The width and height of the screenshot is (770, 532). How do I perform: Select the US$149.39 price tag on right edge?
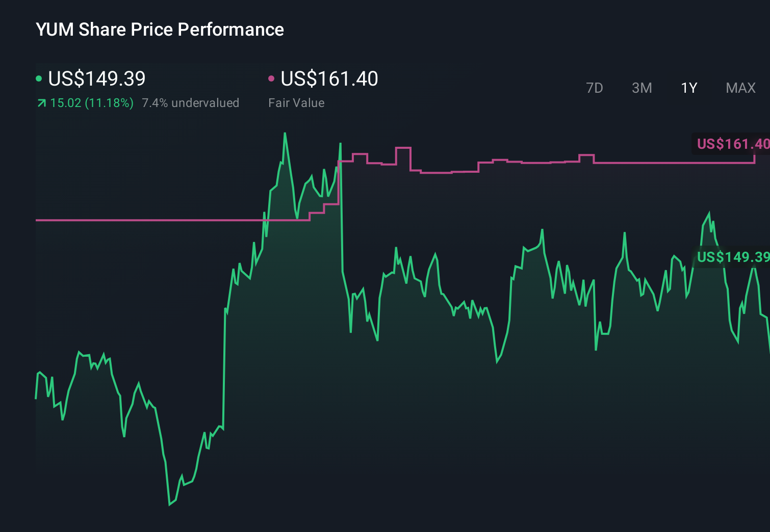click(732, 258)
